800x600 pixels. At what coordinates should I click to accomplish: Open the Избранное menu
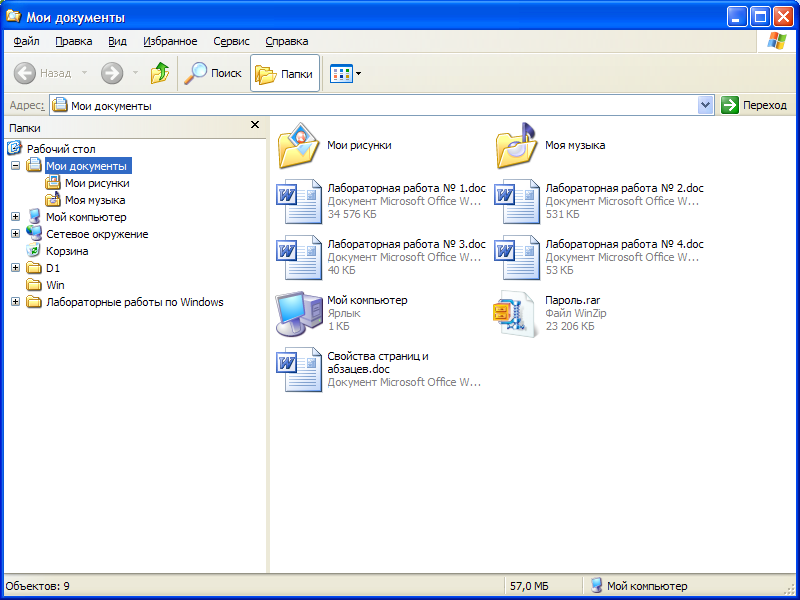click(x=170, y=41)
